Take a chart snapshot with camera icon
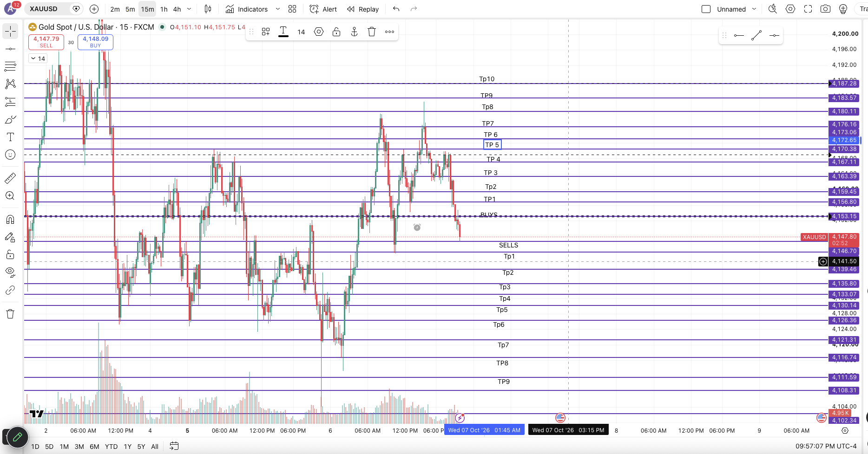The image size is (868, 454). (826, 9)
